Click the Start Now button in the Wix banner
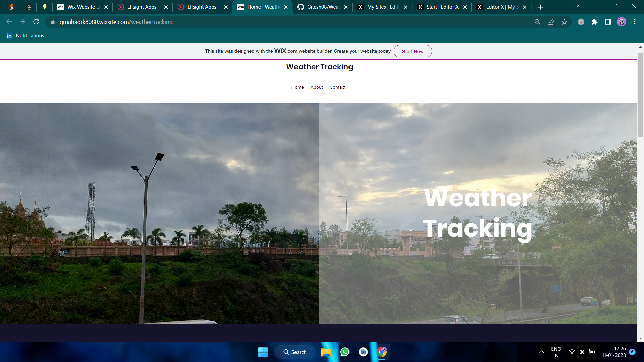This screenshot has width=644, height=362. (413, 51)
